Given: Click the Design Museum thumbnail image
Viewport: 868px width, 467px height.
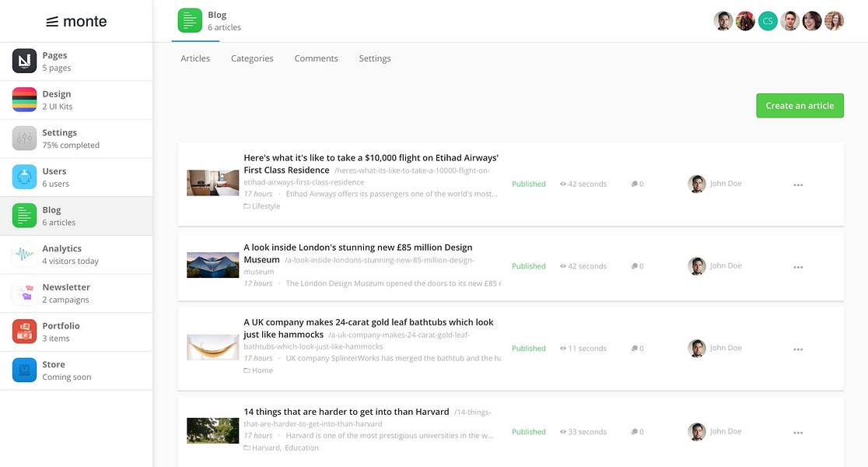Looking at the screenshot, I should click(213, 265).
